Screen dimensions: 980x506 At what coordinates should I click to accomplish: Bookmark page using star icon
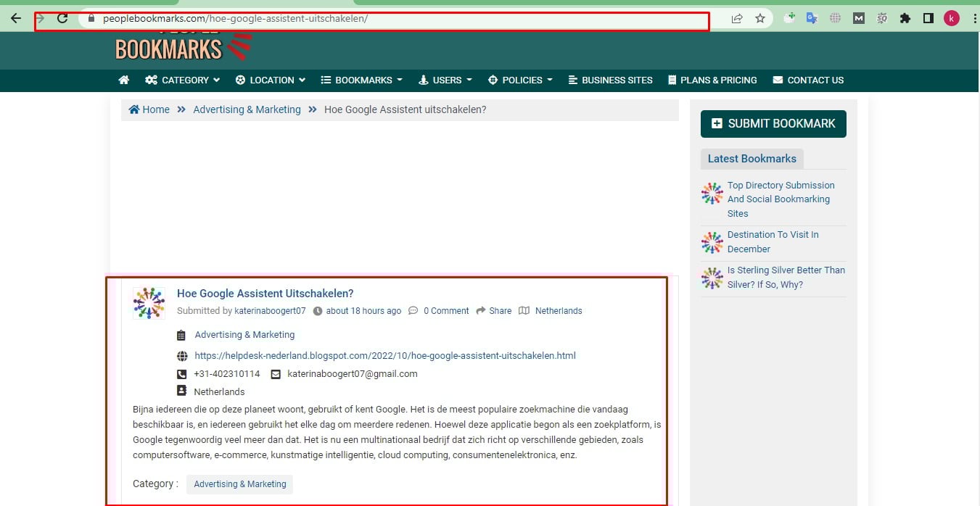[760, 18]
